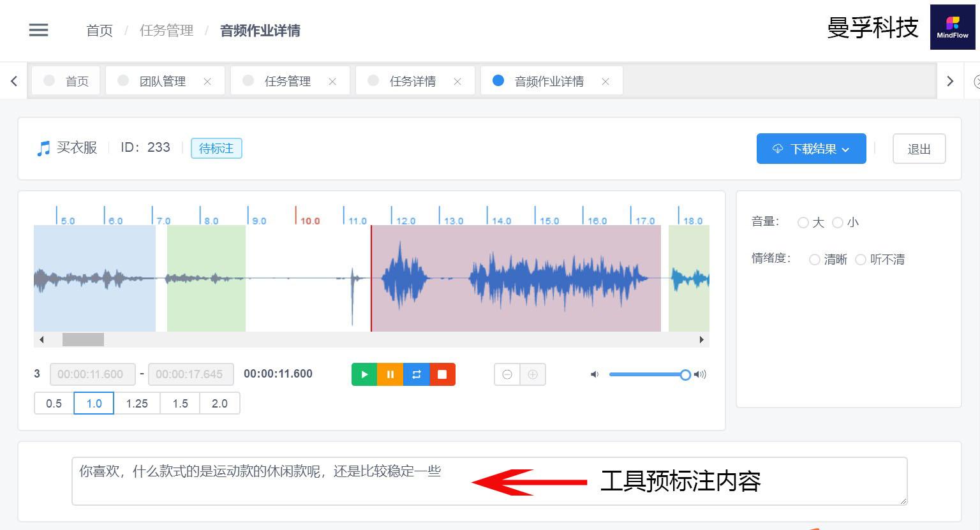Click the 下载结果 button

811,149
